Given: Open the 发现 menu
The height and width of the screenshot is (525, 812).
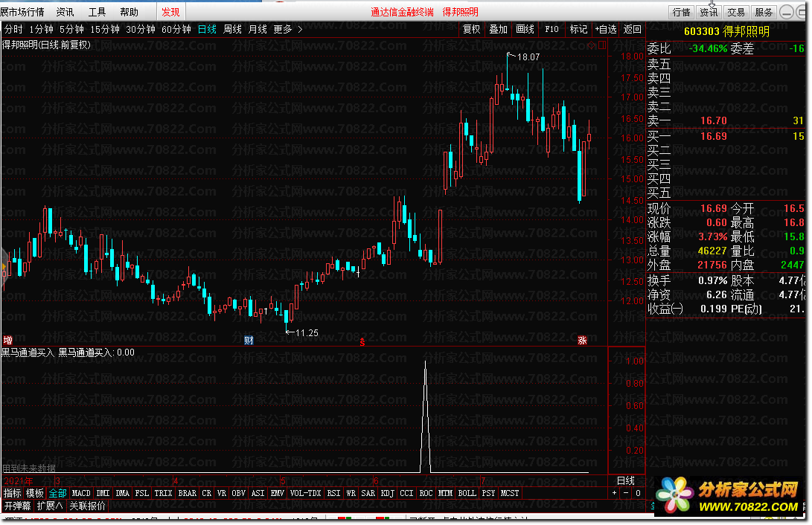Looking at the screenshot, I should click(170, 12).
